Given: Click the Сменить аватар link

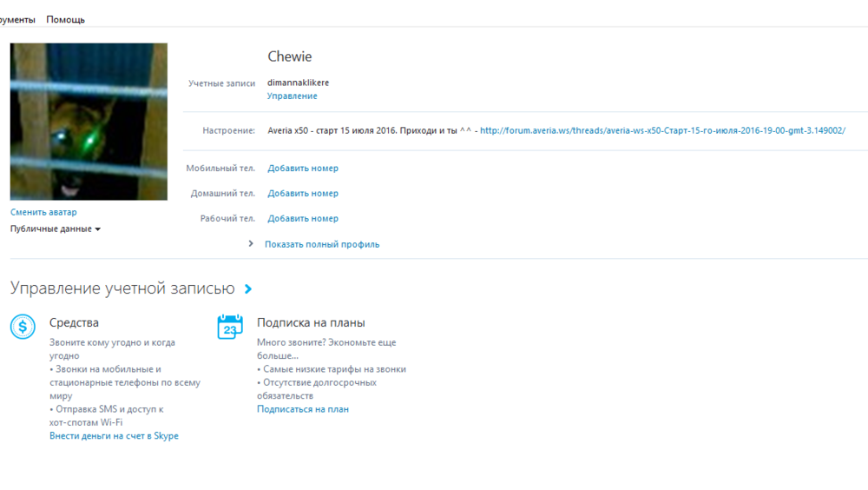Looking at the screenshot, I should pos(43,212).
